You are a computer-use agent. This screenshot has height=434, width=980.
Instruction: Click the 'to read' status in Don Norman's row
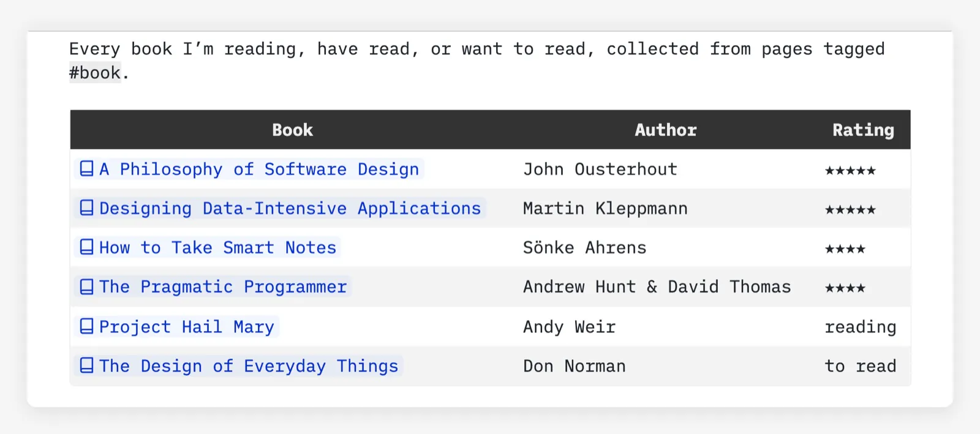coord(861,366)
